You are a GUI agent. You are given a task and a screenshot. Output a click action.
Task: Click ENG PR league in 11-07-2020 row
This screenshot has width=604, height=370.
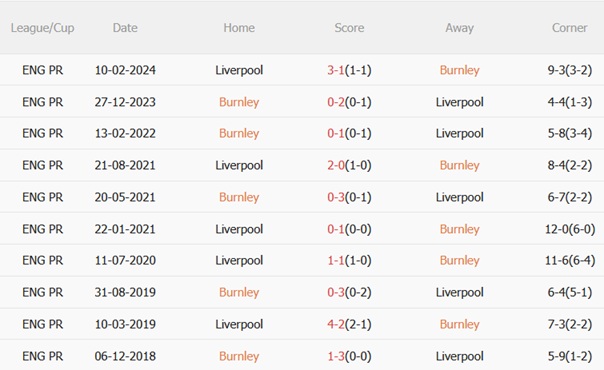42,261
